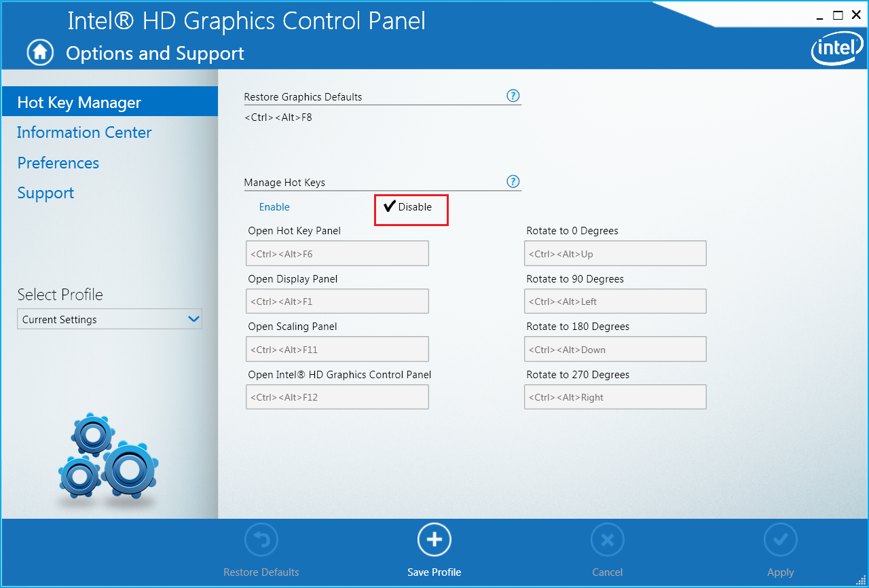Click the Cancel label at bottom
This screenshot has width=869, height=588.
point(608,572)
